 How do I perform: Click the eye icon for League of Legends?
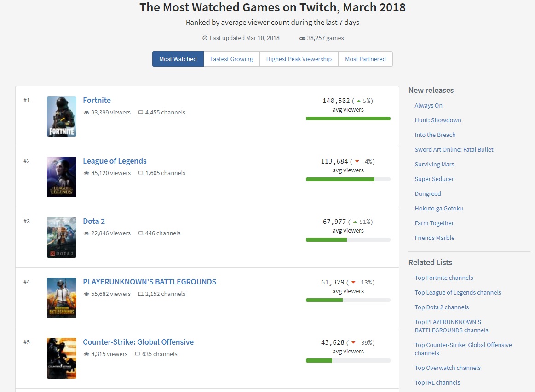[x=86, y=173]
